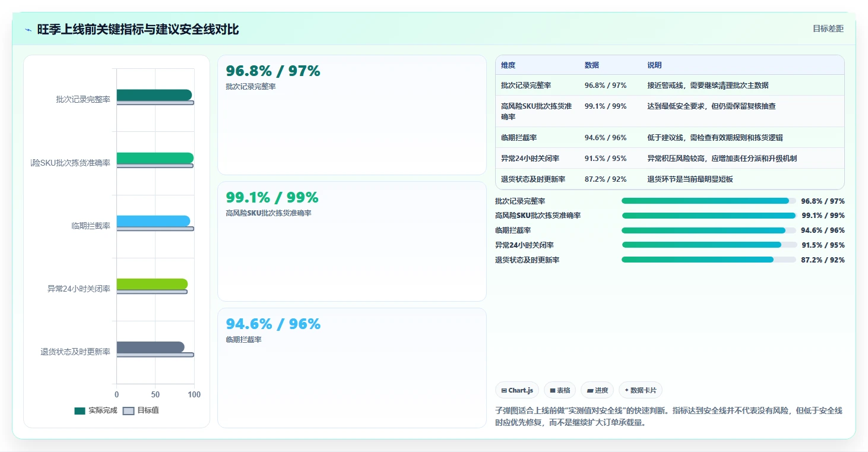Click table value 96.8% / 97%

(606, 86)
